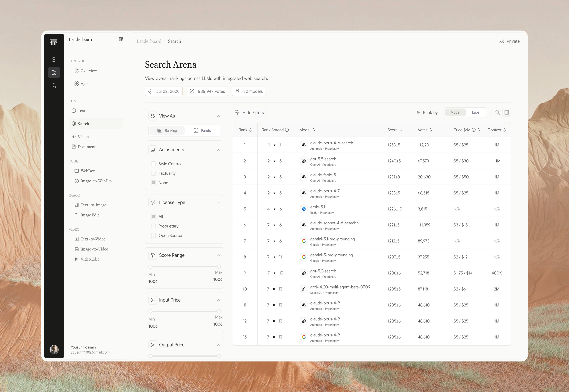Click the Private incognito icon
569x392 pixels.
501,41
